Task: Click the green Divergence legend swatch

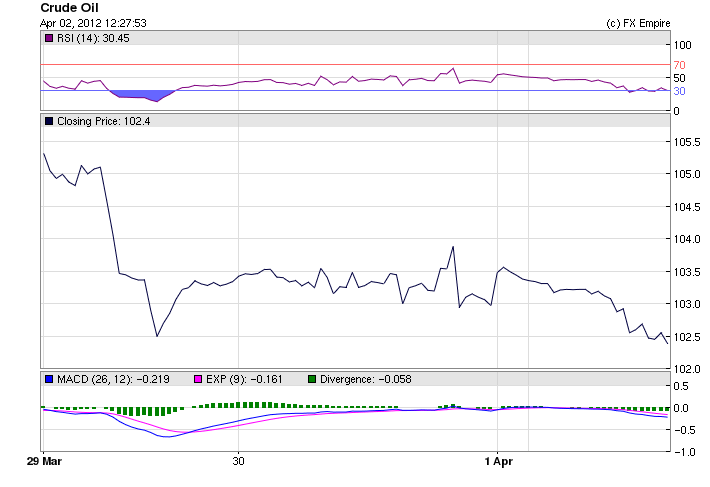Action: click(312, 379)
